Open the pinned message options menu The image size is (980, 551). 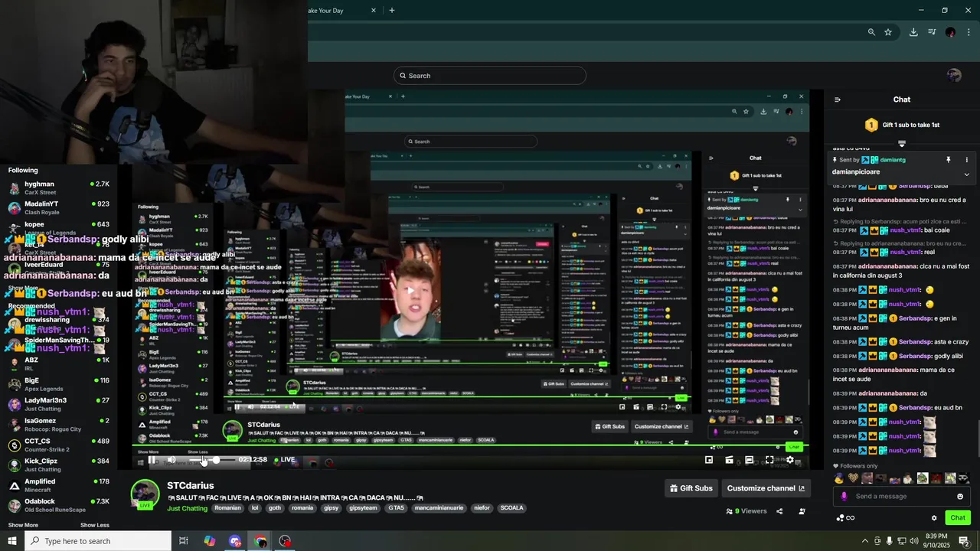[x=966, y=160]
